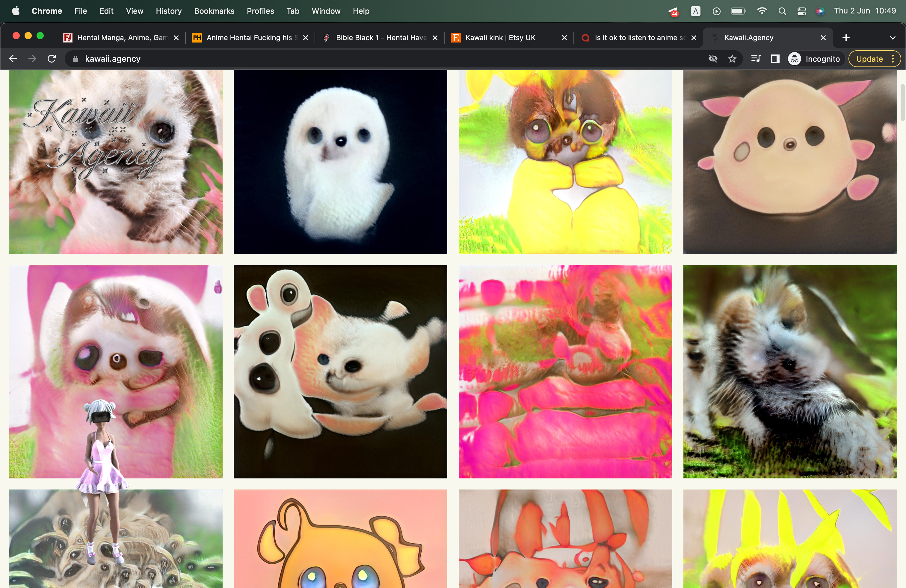Close the Is it ok to listen tab
Image resolution: width=906 pixels, height=588 pixels.
point(694,38)
